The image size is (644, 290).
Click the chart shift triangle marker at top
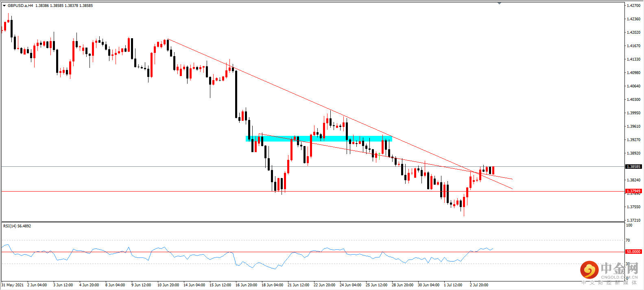pyautogui.click(x=499, y=3)
